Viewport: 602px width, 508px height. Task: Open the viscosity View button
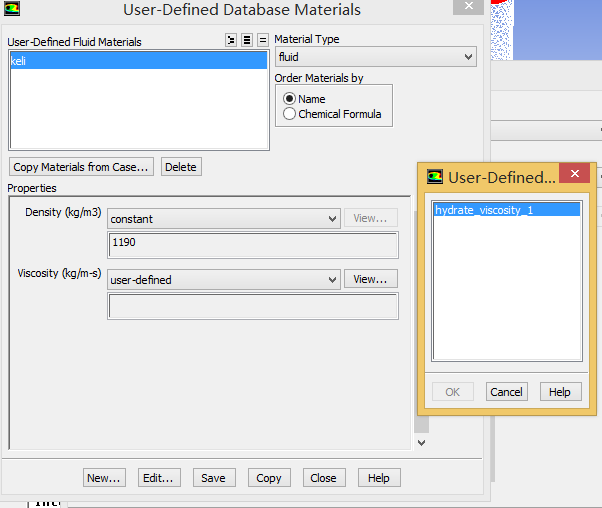coord(370,279)
